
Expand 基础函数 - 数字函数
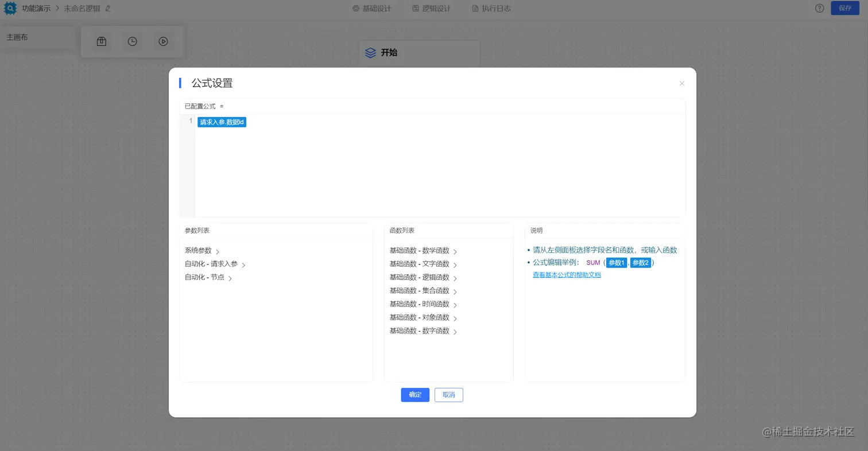coord(424,331)
